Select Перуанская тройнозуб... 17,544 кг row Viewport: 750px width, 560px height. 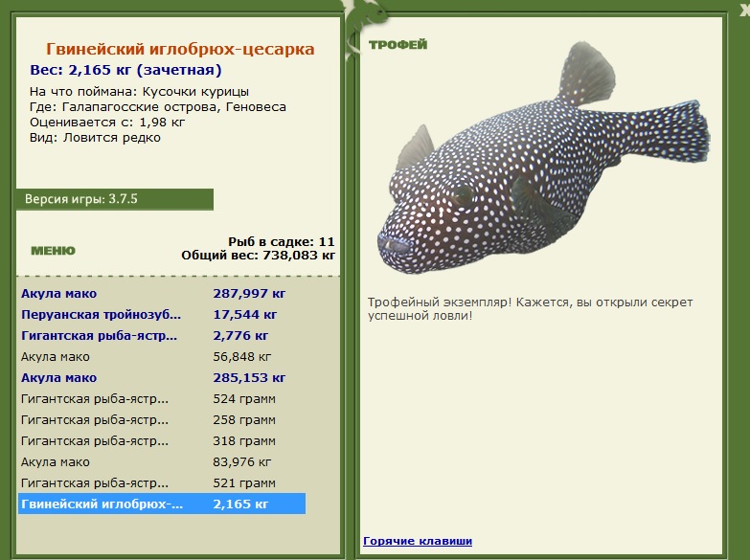pyautogui.click(x=162, y=315)
